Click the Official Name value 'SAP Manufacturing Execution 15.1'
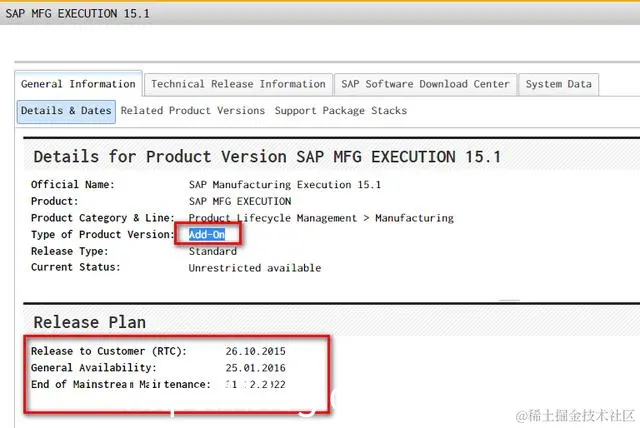The width and height of the screenshot is (640, 428). (x=285, y=185)
